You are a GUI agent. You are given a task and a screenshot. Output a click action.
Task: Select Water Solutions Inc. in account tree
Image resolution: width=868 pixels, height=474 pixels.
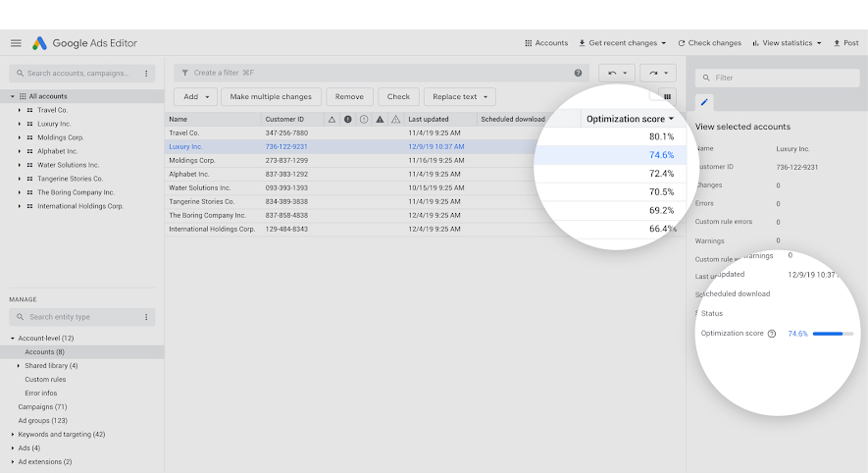click(x=68, y=165)
